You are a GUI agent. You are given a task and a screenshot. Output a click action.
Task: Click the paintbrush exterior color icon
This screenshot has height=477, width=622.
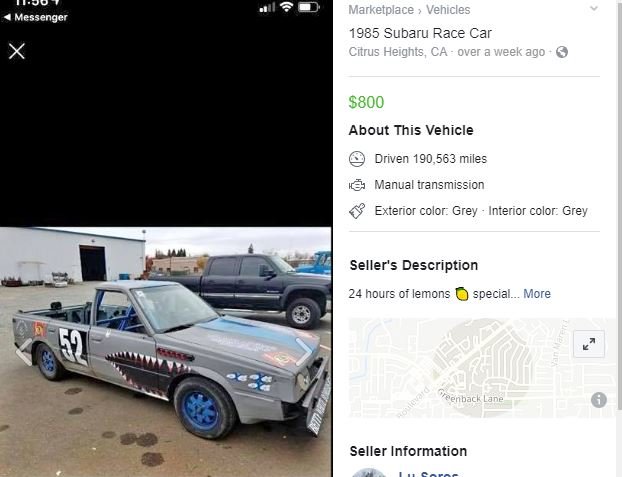coord(357,211)
